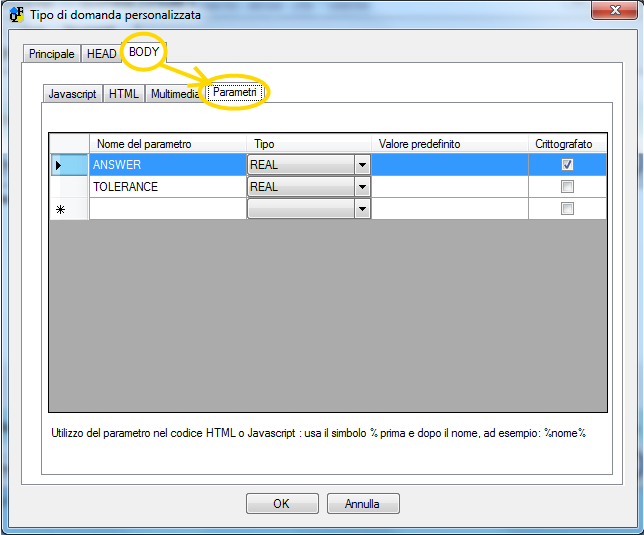Select the ANSWER row header arrow
The height and width of the screenshot is (535, 644).
[x=69, y=165]
